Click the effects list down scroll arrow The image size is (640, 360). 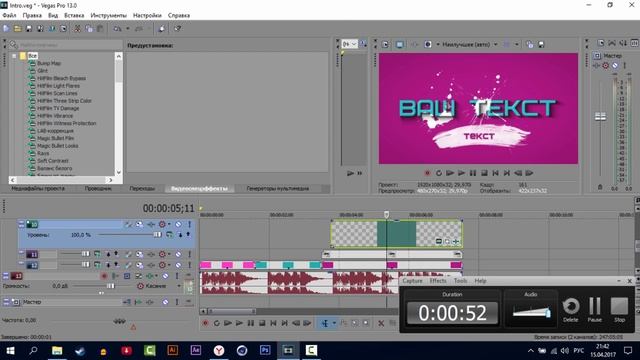pyautogui.click(x=119, y=172)
